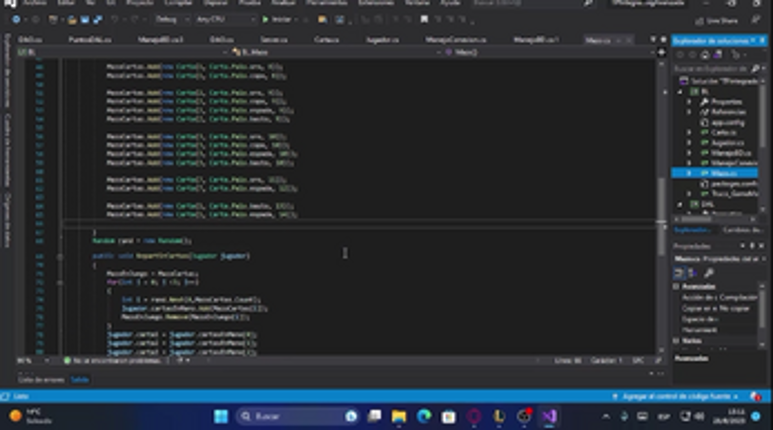Select ManejoBD.cs in Solution Explorer

(731, 153)
